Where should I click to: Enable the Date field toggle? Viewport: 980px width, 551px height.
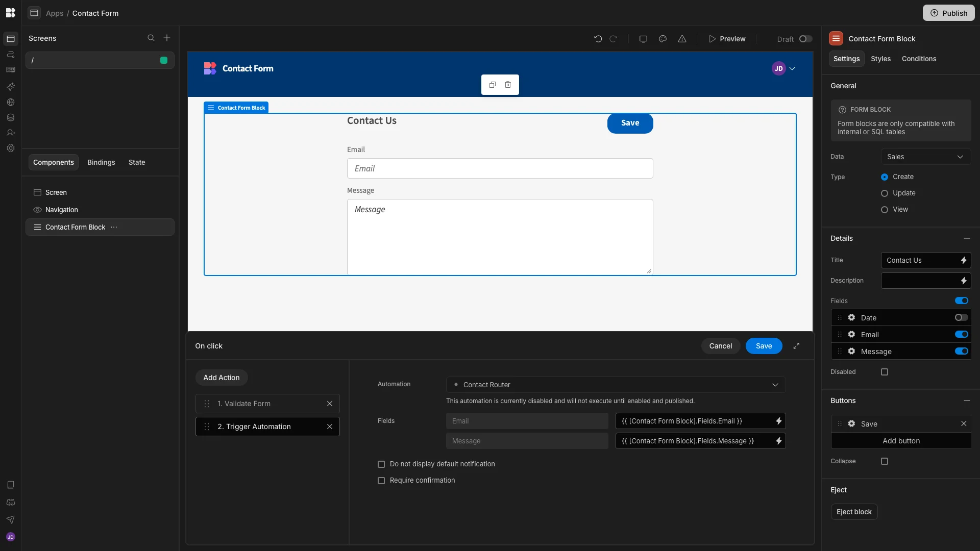click(x=961, y=317)
